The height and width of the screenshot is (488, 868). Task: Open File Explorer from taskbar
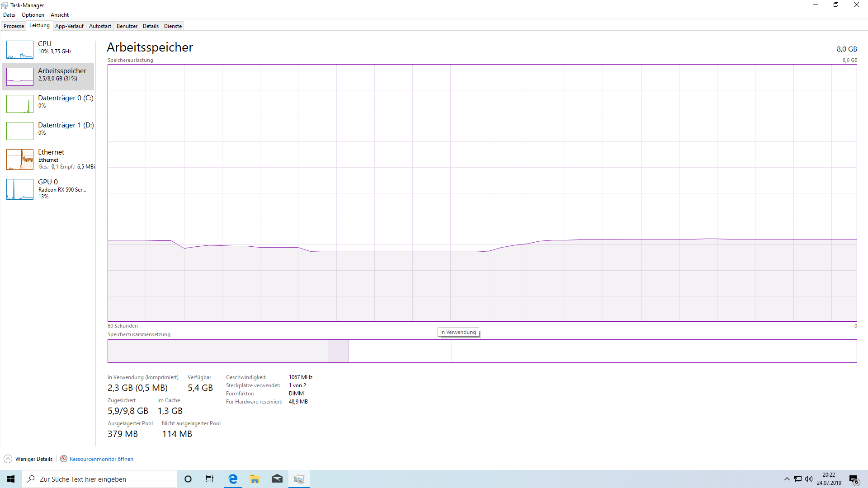tap(255, 479)
